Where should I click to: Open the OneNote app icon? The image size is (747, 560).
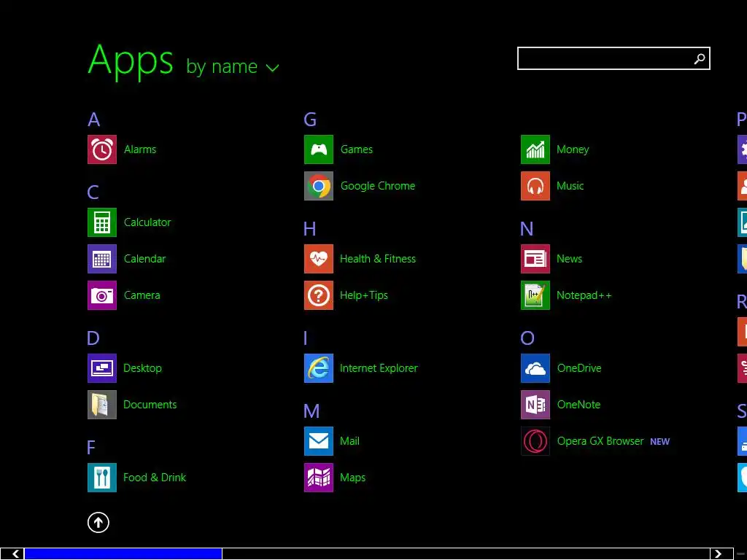click(x=535, y=405)
